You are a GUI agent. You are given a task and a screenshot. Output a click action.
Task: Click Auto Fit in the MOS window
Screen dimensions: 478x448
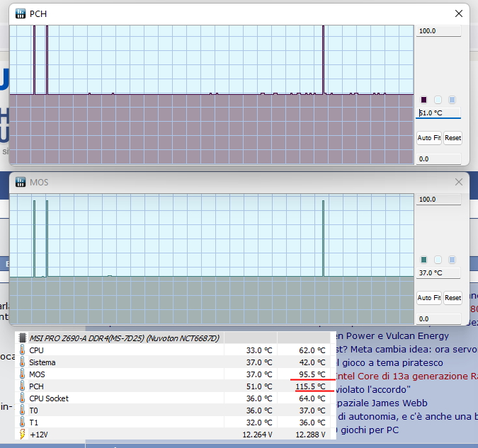[x=429, y=298]
